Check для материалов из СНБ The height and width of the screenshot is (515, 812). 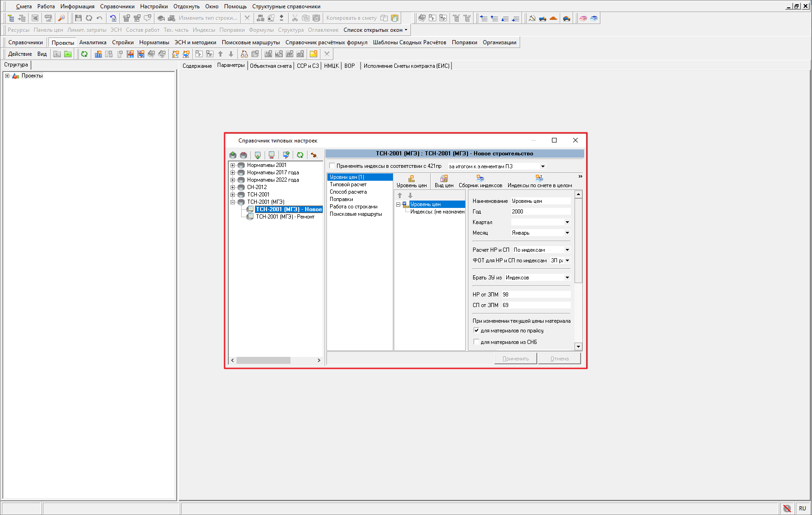[476, 342]
